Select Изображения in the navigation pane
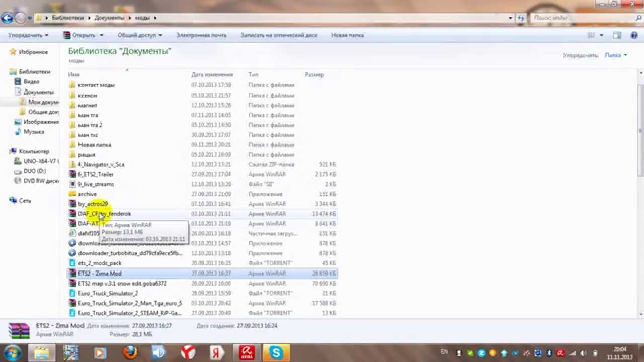This screenshot has height=362, width=644. pos(41,122)
